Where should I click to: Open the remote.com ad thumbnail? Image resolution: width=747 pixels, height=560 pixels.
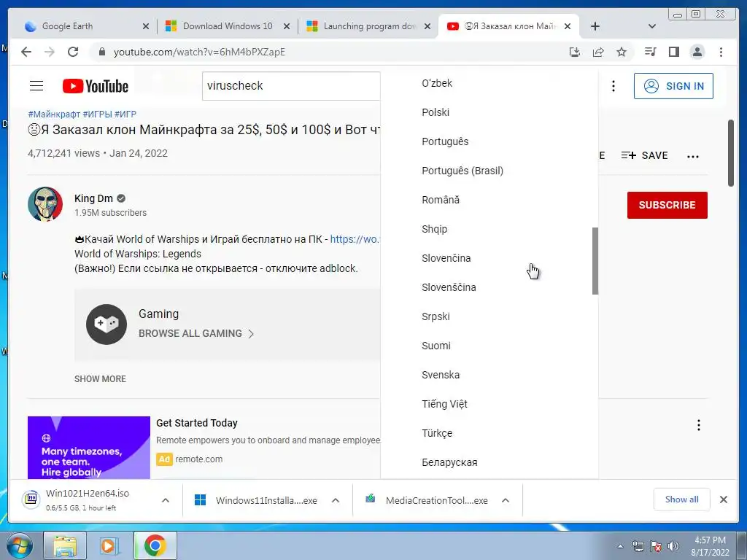coord(88,448)
